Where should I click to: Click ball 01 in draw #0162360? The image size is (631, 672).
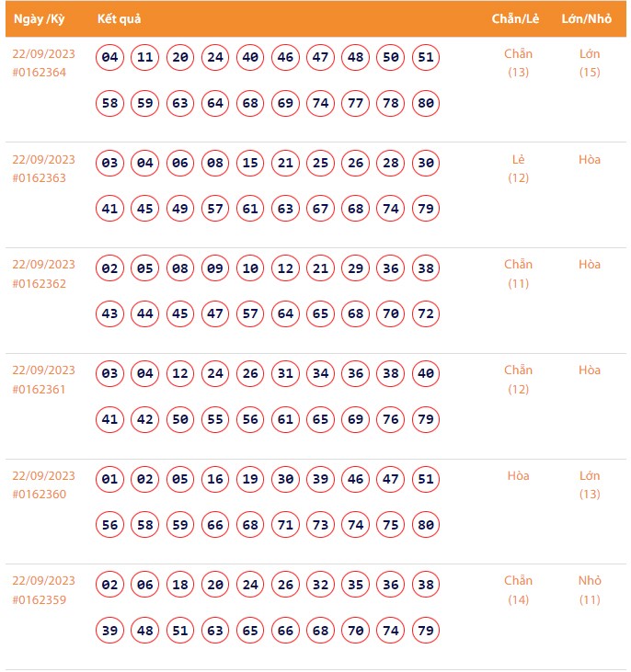point(110,479)
